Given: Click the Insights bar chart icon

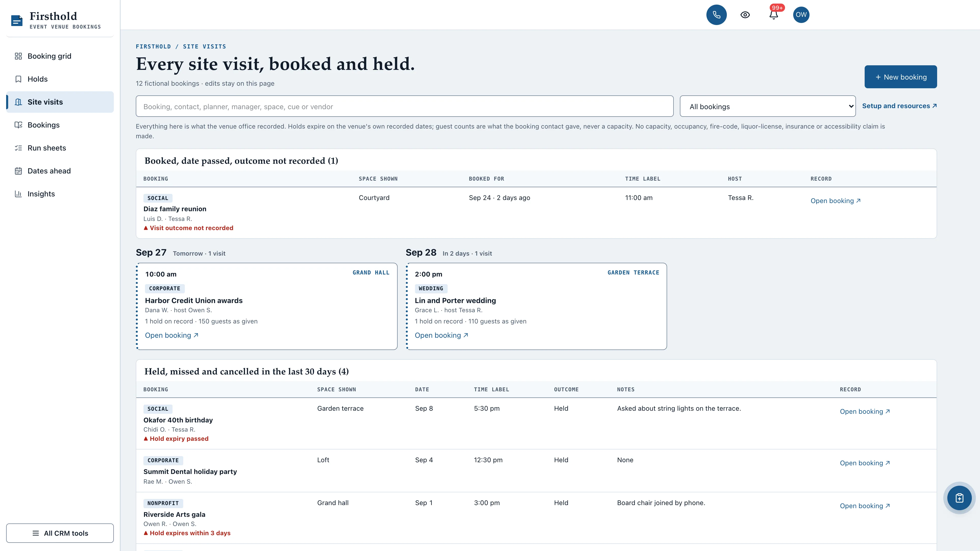Looking at the screenshot, I should pos(18,194).
